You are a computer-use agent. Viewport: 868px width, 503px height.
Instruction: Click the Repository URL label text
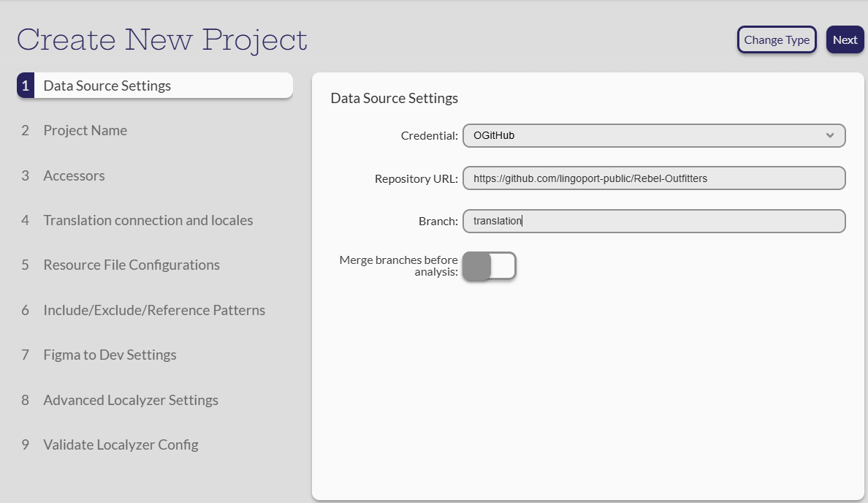click(x=416, y=179)
